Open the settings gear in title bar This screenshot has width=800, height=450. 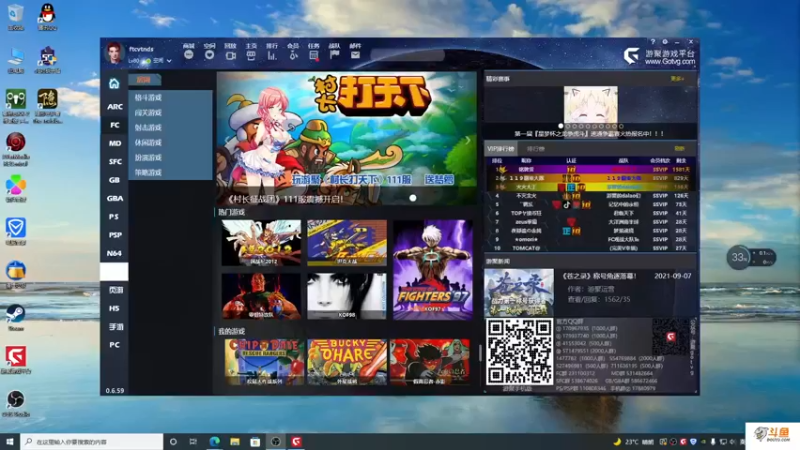(x=665, y=42)
